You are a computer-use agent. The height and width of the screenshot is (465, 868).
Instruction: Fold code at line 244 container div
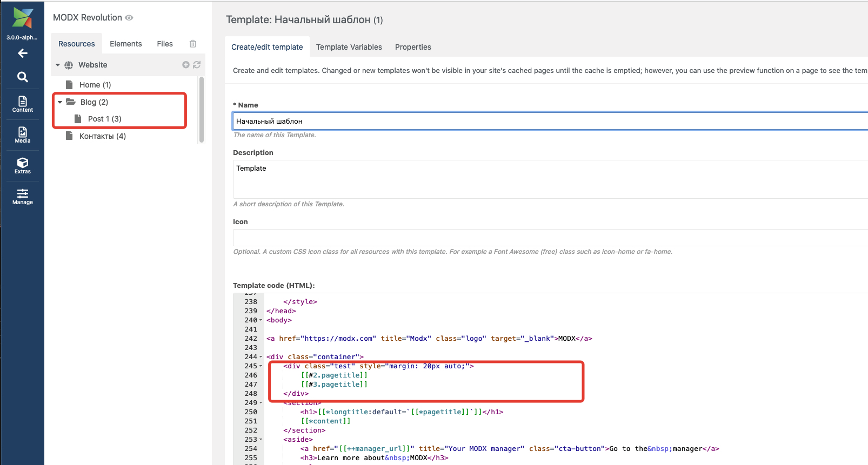click(x=261, y=357)
